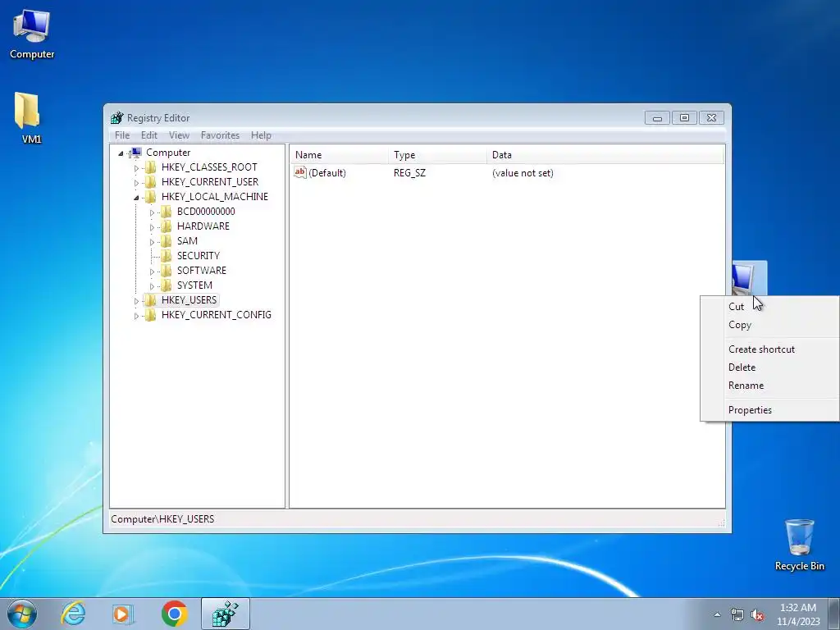This screenshot has width=840, height=630.
Task: Close the Registry Editor window
Action: (x=711, y=118)
